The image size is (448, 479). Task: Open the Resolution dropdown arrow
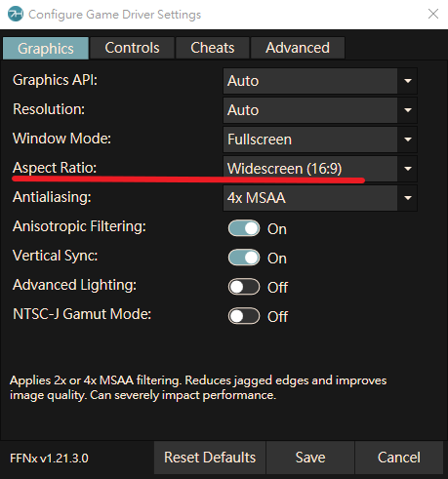coord(408,110)
